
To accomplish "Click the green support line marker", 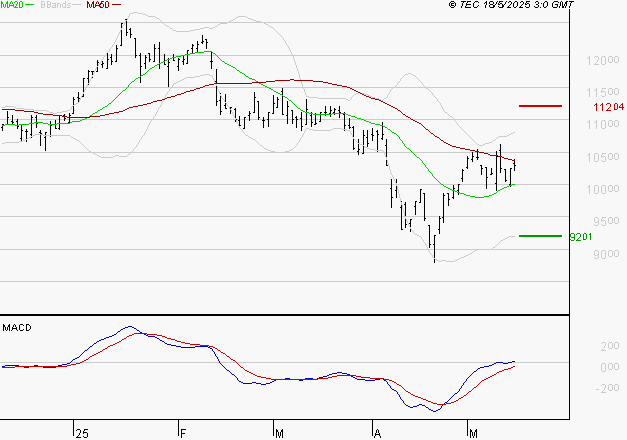I will click(540, 236).
